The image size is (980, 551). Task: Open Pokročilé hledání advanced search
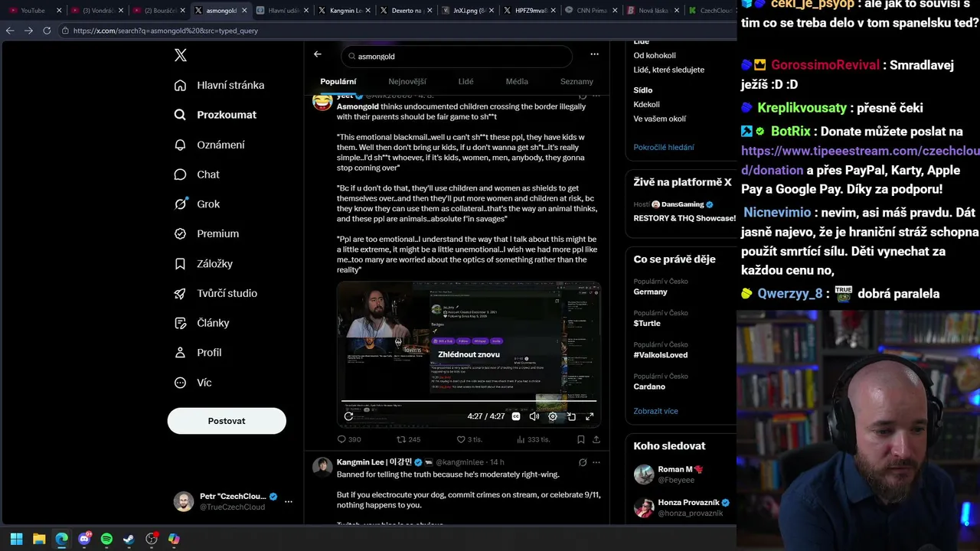664,147
